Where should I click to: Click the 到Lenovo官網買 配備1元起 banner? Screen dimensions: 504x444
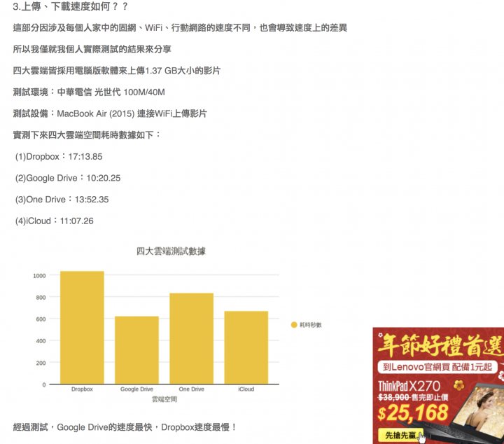point(437,367)
